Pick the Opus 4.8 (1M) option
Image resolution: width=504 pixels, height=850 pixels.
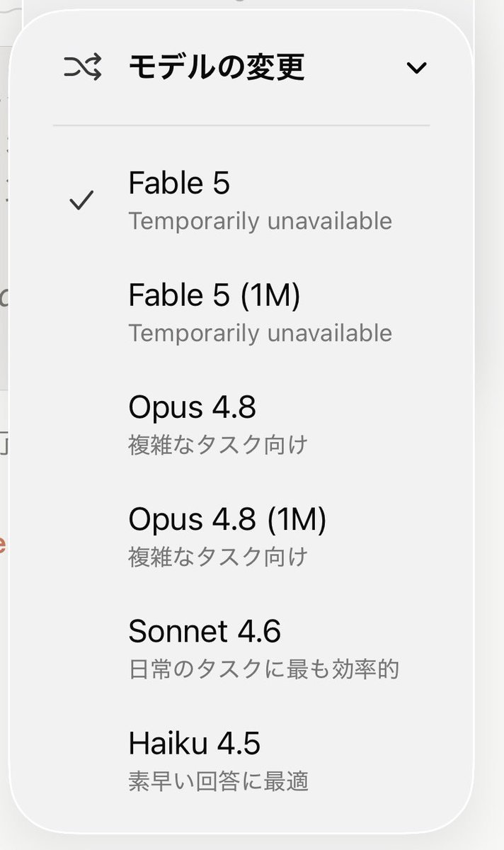241,537
